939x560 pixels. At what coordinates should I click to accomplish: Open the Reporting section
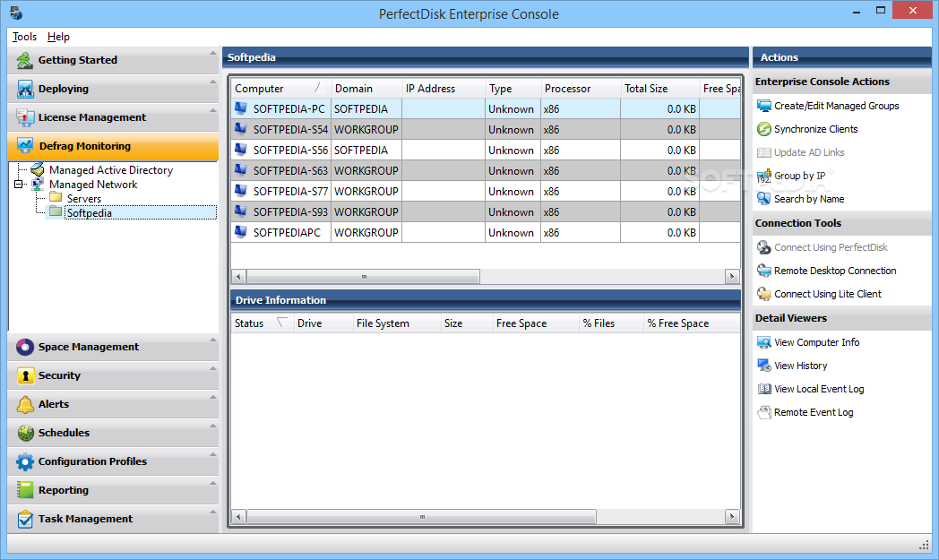[x=113, y=490]
